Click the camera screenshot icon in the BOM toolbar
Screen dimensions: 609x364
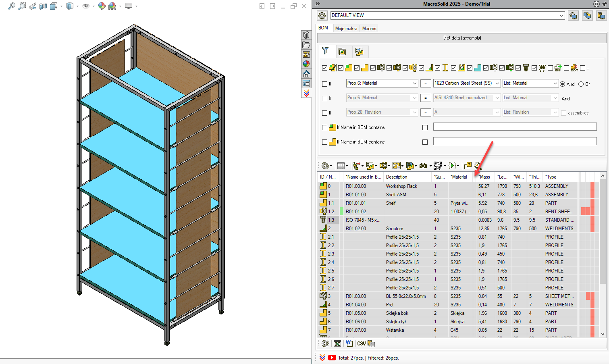423,166
